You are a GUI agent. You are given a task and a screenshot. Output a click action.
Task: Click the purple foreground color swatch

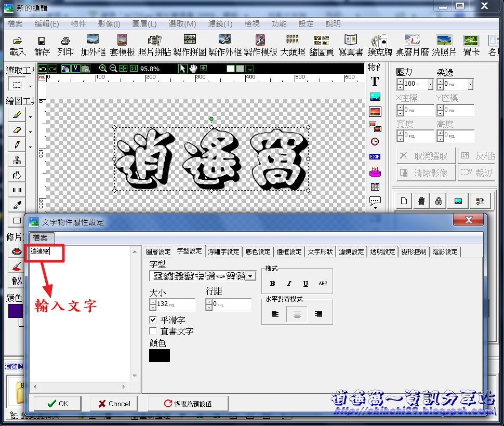(x=15, y=311)
